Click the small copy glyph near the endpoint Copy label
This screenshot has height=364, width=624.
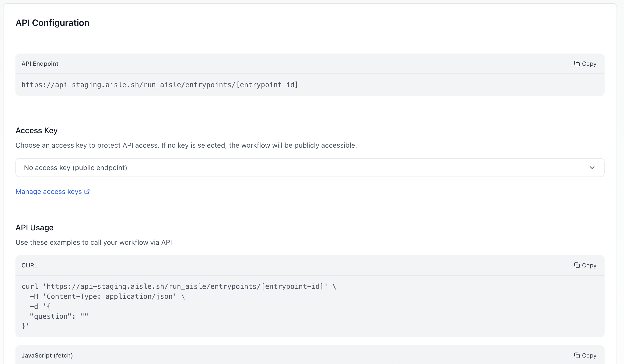coord(577,63)
